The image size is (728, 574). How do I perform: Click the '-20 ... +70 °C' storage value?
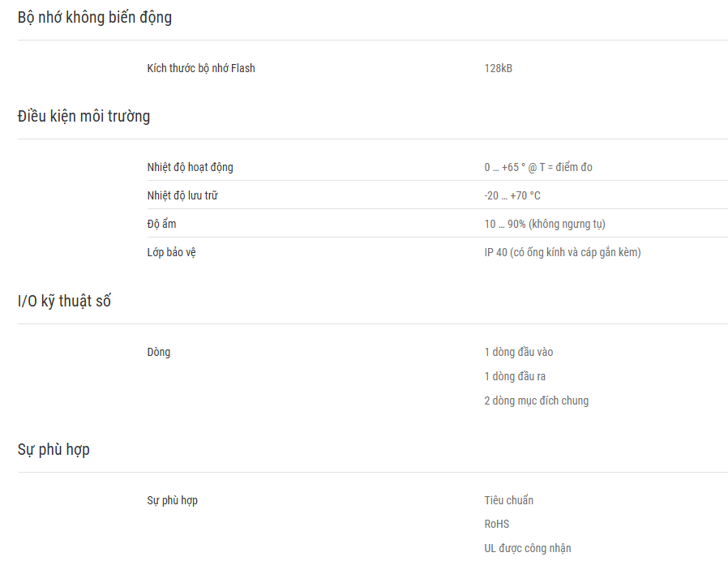(x=512, y=195)
